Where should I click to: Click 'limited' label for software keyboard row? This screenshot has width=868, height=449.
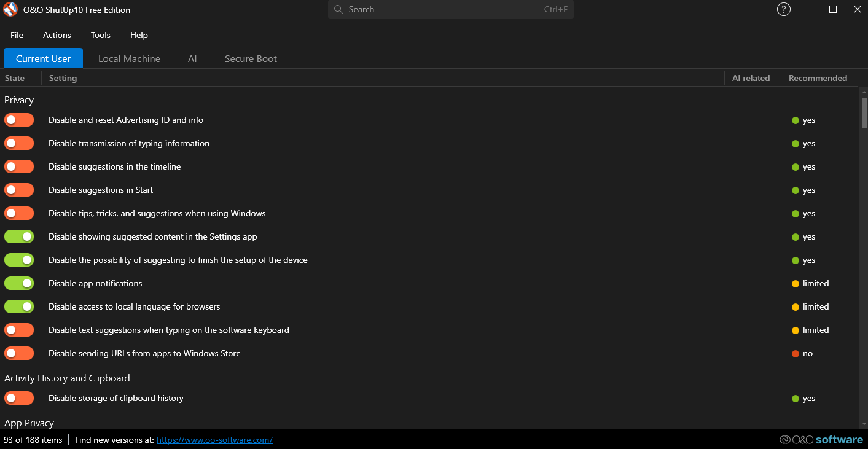pos(816,330)
